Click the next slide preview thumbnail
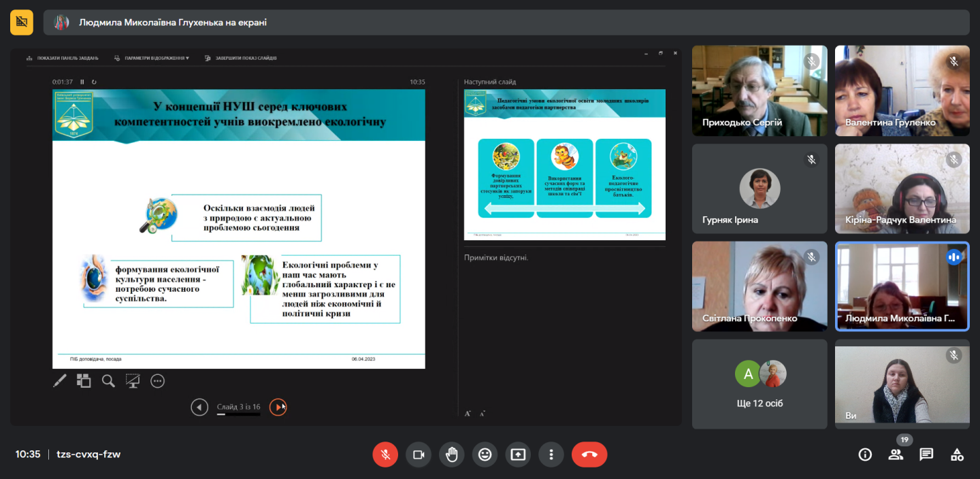The image size is (980, 479). pos(565,165)
